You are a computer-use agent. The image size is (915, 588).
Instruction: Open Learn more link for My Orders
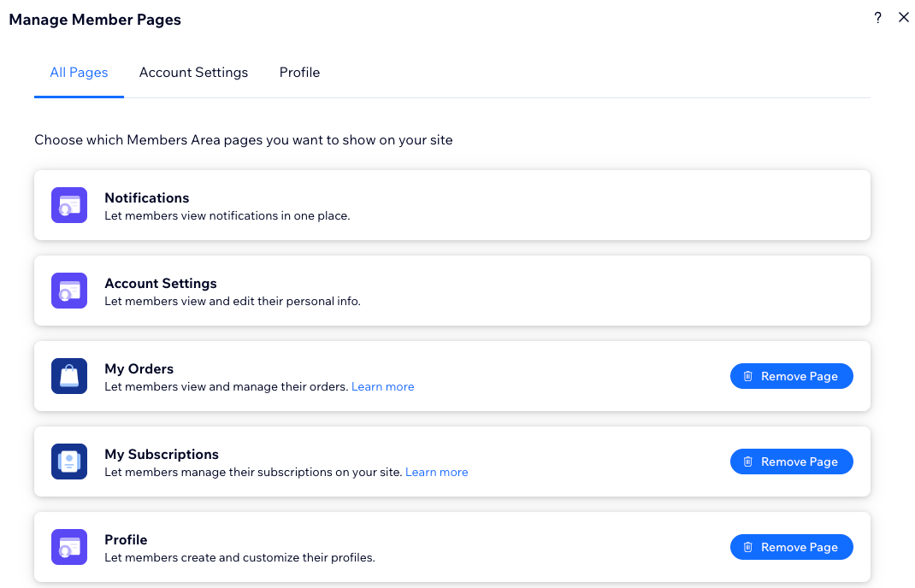point(382,387)
